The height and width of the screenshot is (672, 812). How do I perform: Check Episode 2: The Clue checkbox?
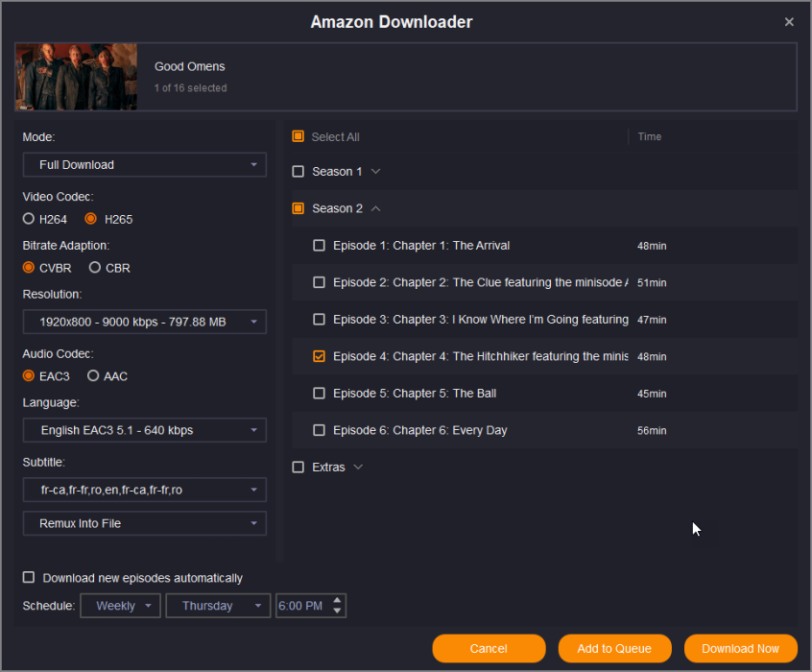pyautogui.click(x=320, y=282)
